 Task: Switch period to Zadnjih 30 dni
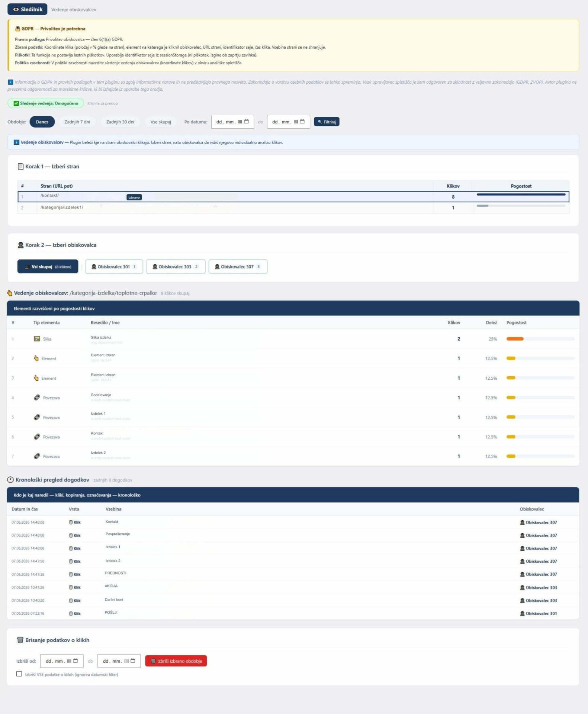tap(120, 122)
